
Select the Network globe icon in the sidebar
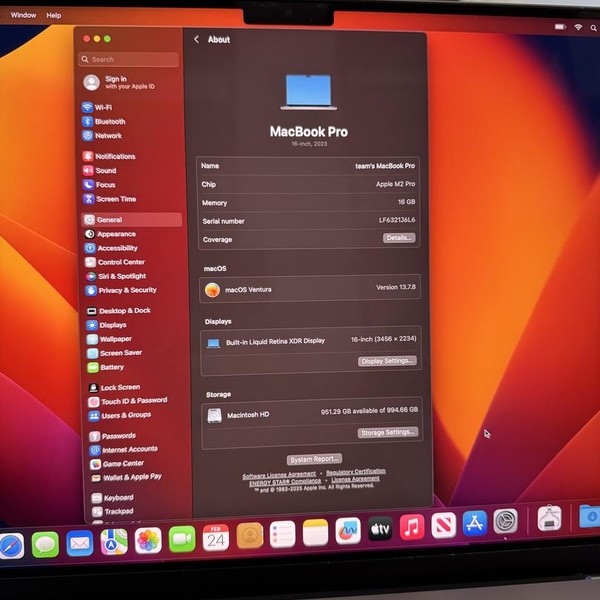tap(88, 135)
